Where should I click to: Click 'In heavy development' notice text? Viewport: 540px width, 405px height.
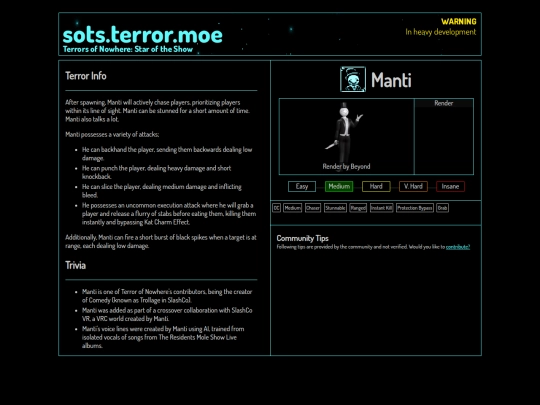pyautogui.click(x=440, y=32)
